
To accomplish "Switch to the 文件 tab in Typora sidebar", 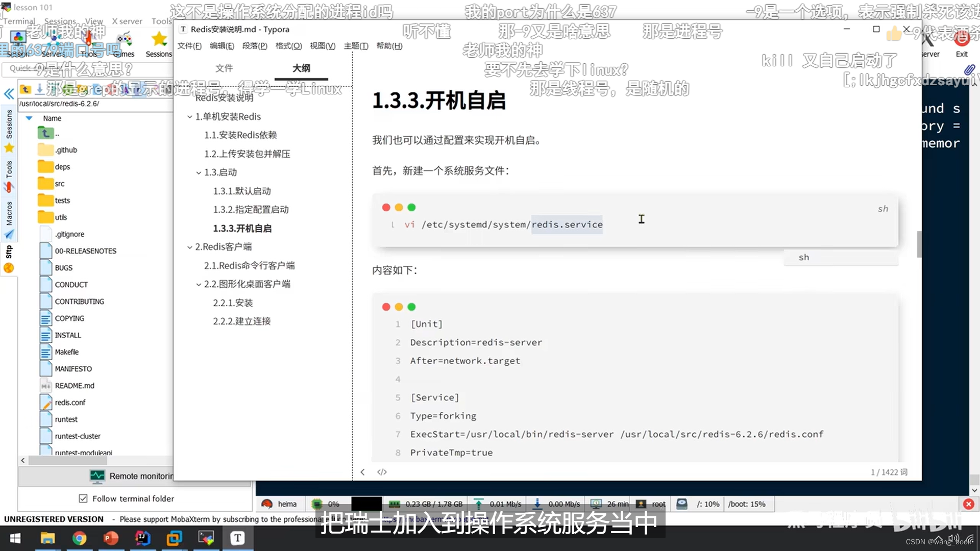I will point(224,68).
